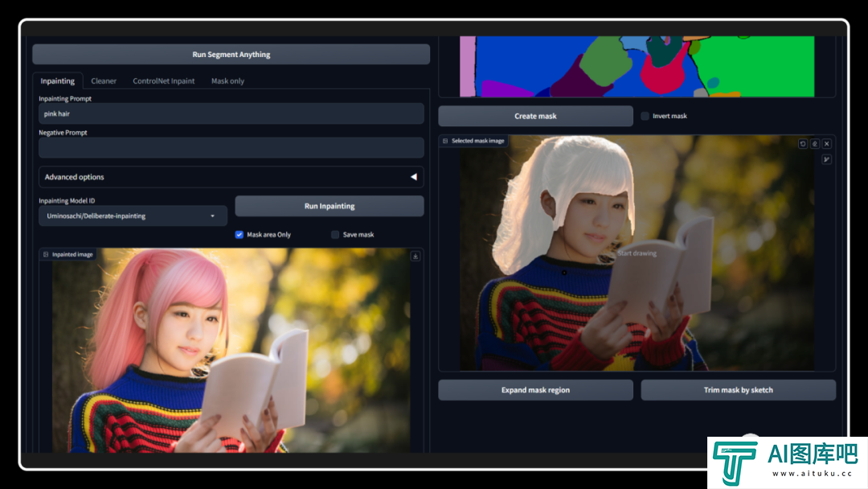Switch to the Cleaner tab
Image resolution: width=868 pixels, height=489 pixels.
(x=104, y=81)
